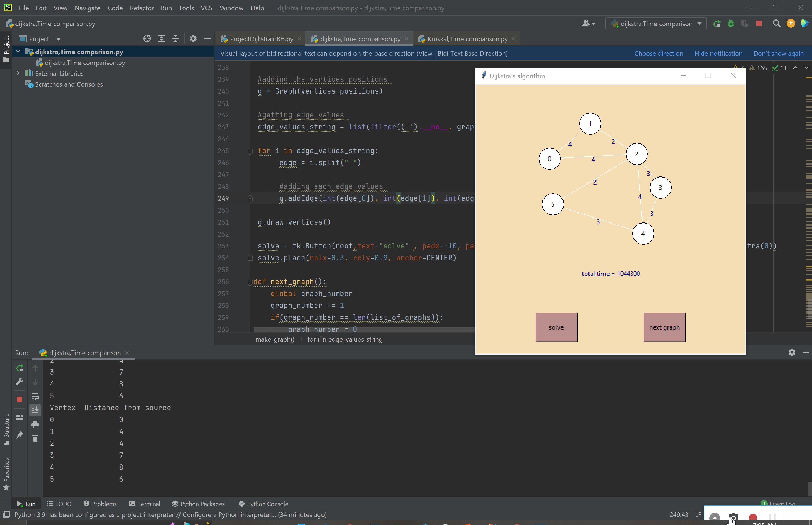Close the dijkstra,Time comparison.py editor tab
This screenshot has width=812, height=525.
point(406,38)
